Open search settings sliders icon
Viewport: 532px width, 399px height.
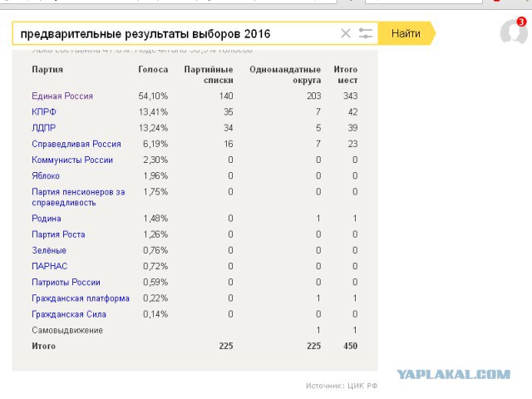coord(366,33)
